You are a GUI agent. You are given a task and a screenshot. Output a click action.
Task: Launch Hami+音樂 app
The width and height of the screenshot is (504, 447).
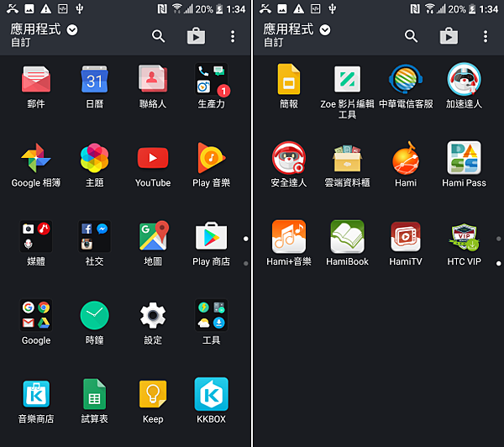(x=289, y=236)
